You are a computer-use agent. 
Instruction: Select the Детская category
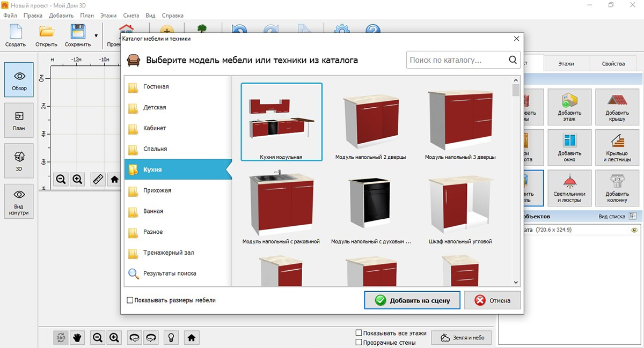pyautogui.click(x=178, y=107)
